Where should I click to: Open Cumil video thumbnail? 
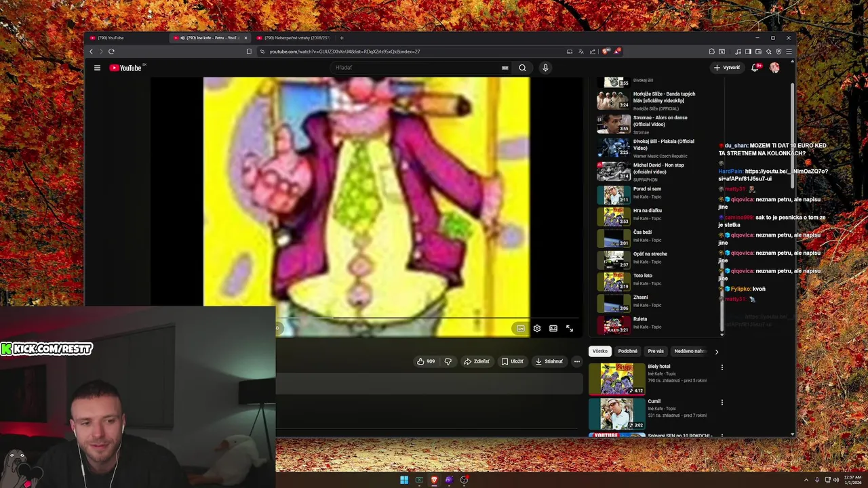tap(616, 413)
